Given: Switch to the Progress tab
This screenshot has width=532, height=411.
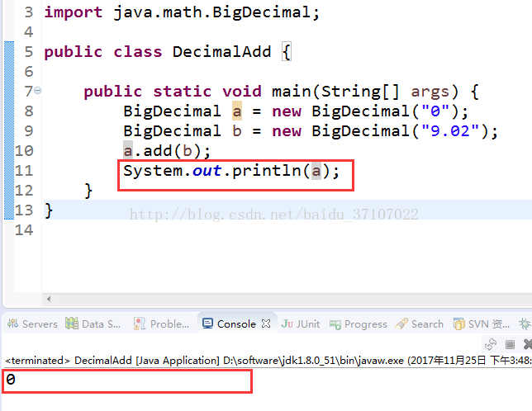Looking at the screenshot, I should point(359,324).
